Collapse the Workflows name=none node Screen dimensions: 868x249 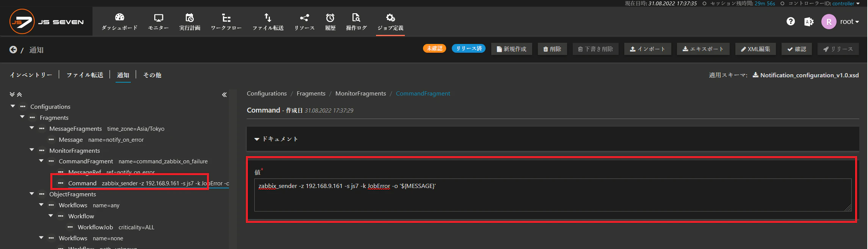coord(41,238)
